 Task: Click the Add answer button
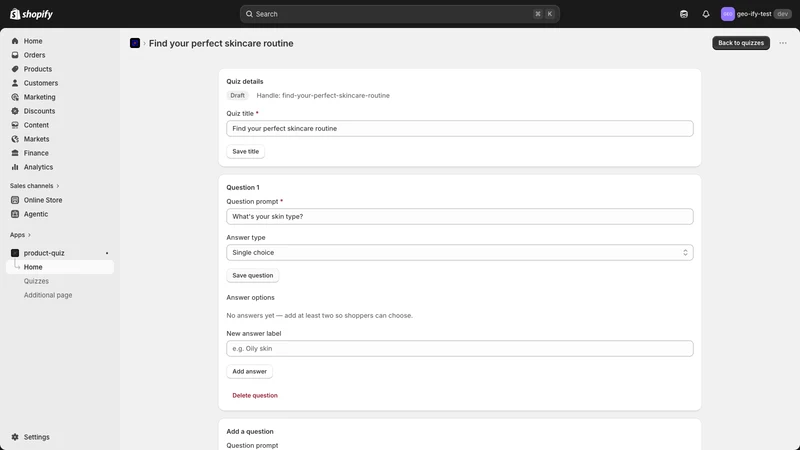tap(249, 371)
